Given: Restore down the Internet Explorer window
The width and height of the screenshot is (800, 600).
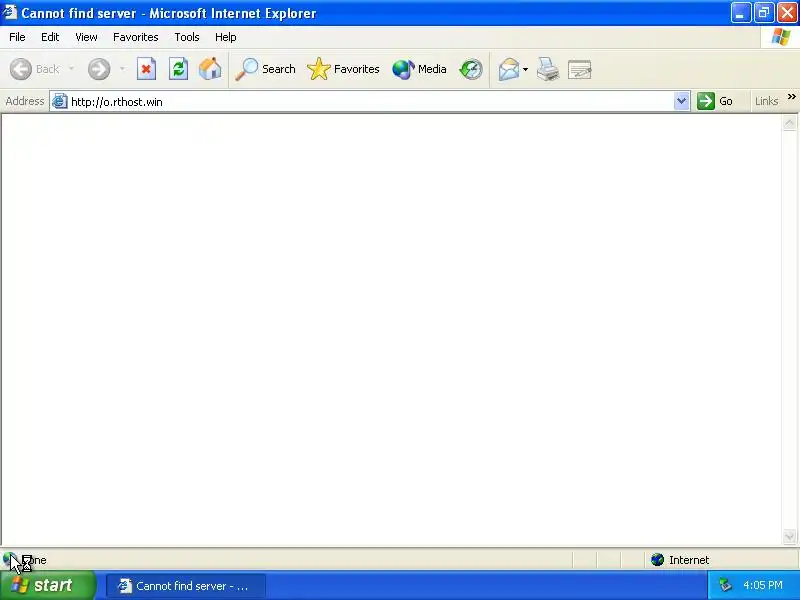Looking at the screenshot, I should (764, 13).
